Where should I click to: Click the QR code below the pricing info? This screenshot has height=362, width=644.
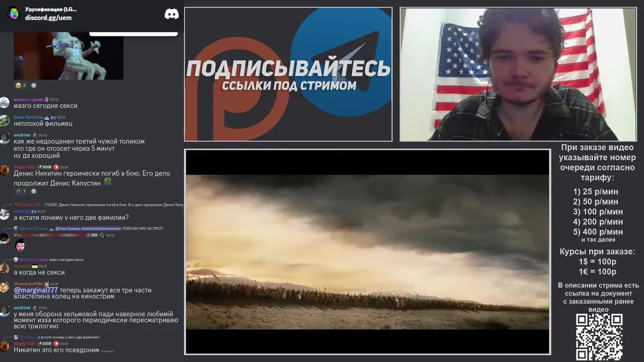point(599,337)
